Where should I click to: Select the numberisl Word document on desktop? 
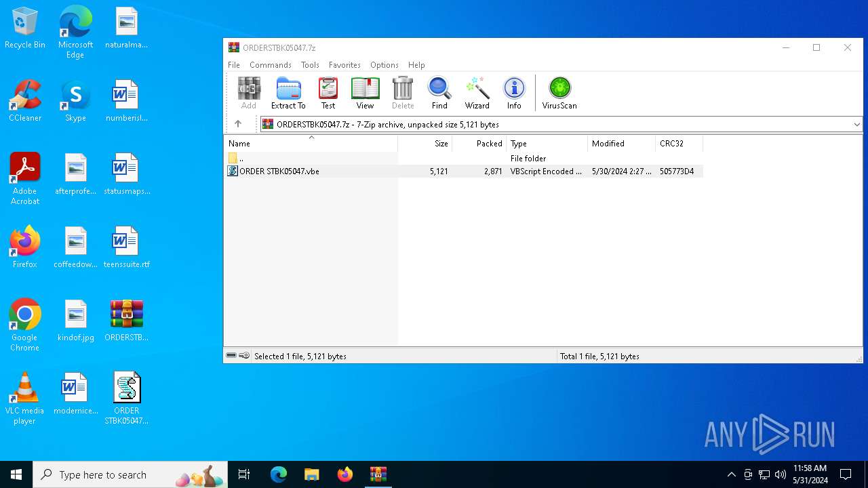126,101
